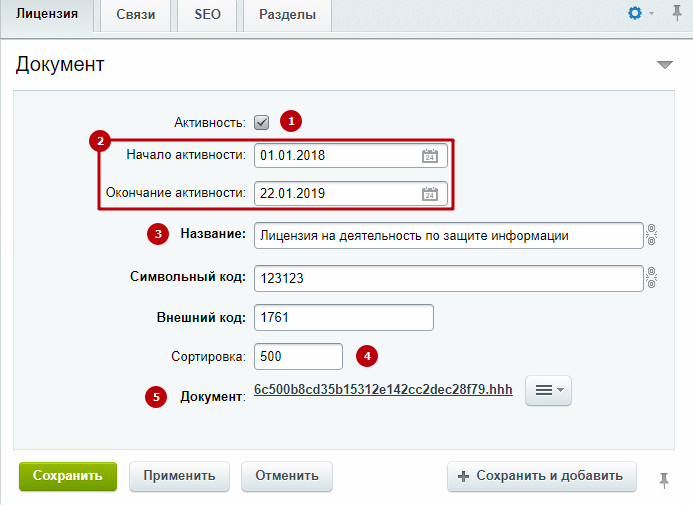Open calendar for Начало активности date
Viewport: 693px width, 505px height.
(430, 156)
